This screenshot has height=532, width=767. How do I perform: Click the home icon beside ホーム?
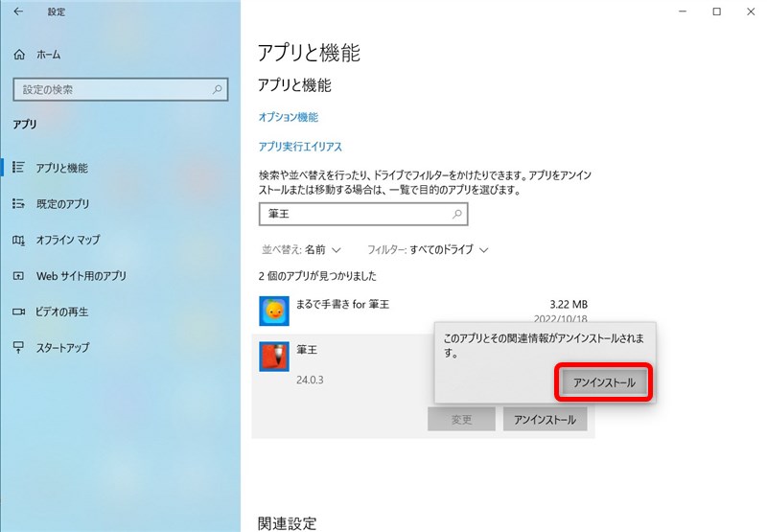(x=19, y=55)
